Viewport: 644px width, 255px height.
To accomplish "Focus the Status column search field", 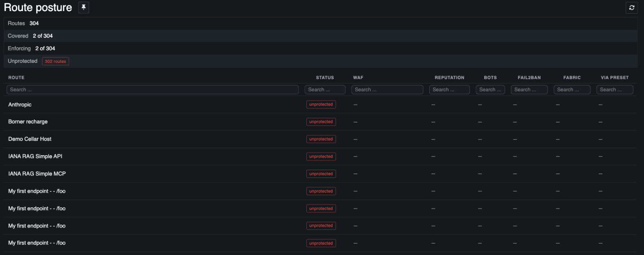I will click(325, 90).
